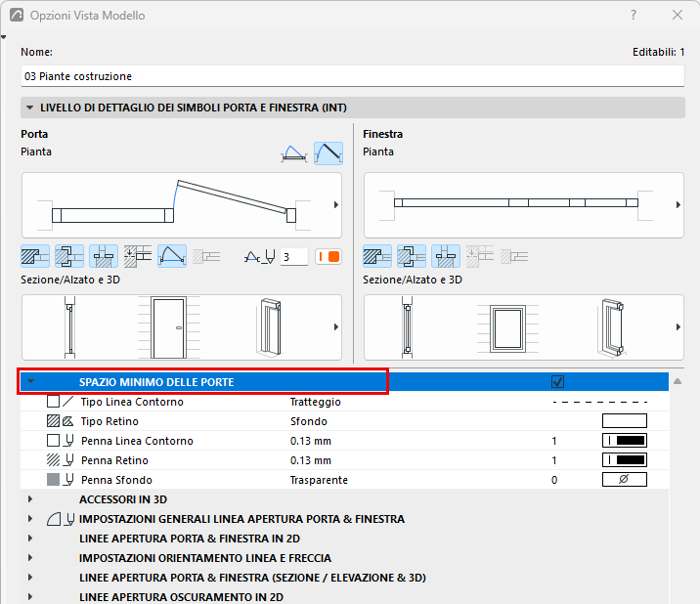This screenshot has height=604, width=700.
Task: Click the Trasparente value
Action: (x=319, y=480)
